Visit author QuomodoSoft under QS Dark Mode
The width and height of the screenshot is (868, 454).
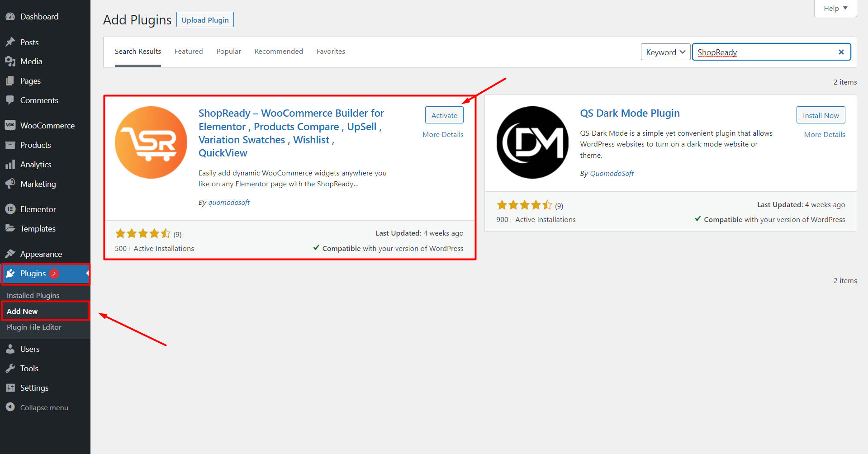coord(612,174)
